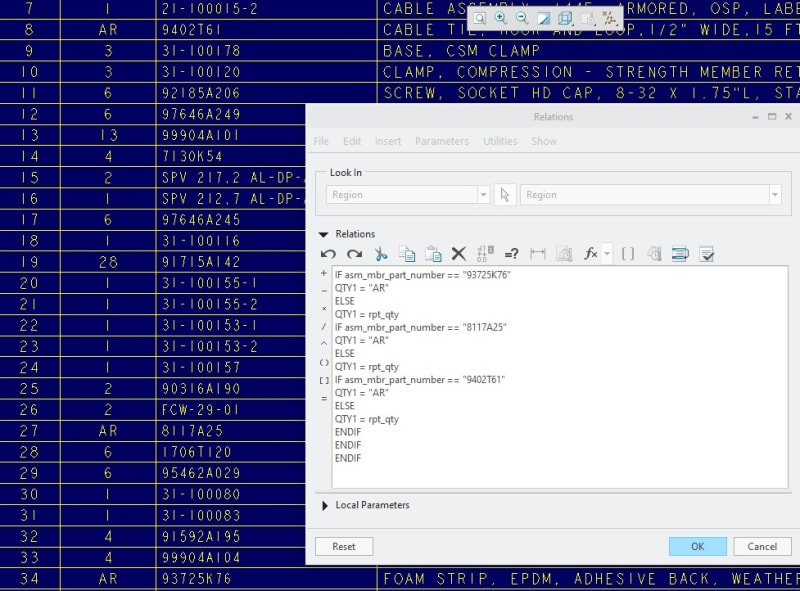Cut selected relation text with scissors icon
The image size is (800, 591).
pyautogui.click(x=381, y=254)
